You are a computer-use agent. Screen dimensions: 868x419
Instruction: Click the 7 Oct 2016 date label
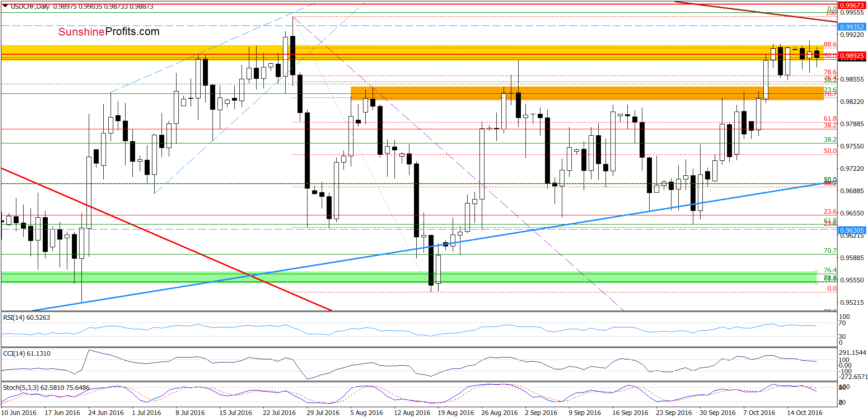pos(760,413)
